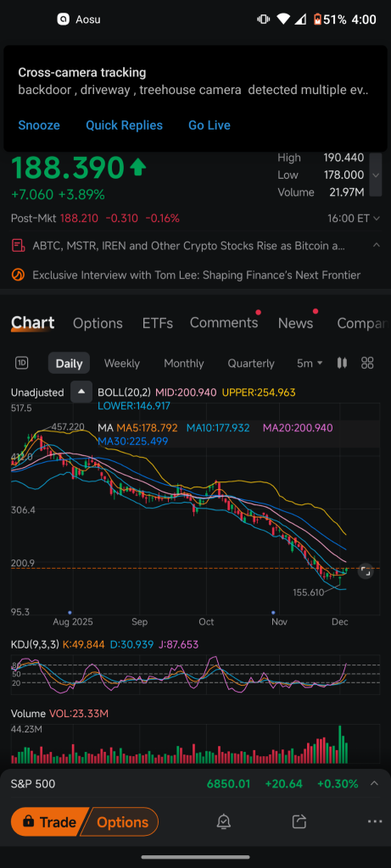The image size is (391, 868).
Task: Open the Comments tab
Action: (224, 323)
